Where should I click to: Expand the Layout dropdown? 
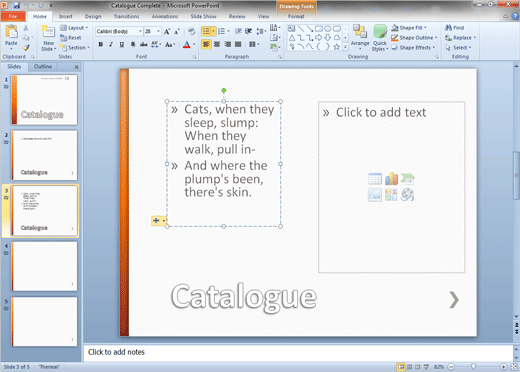coord(74,28)
